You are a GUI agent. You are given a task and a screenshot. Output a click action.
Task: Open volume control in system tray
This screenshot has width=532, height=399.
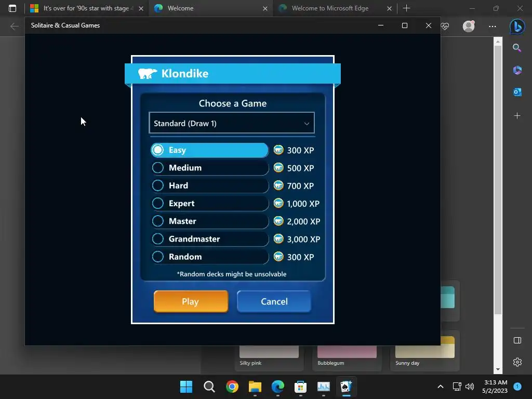(470, 387)
